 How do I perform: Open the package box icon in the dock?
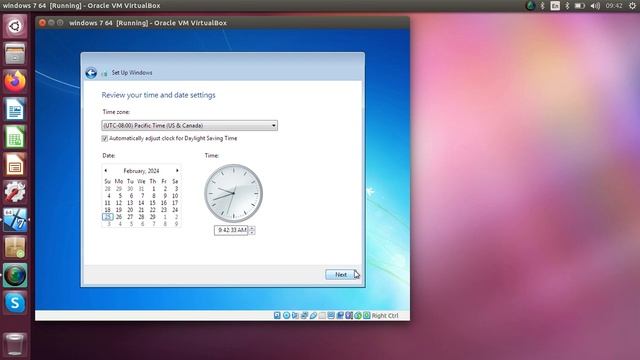[x=15, y=247]
